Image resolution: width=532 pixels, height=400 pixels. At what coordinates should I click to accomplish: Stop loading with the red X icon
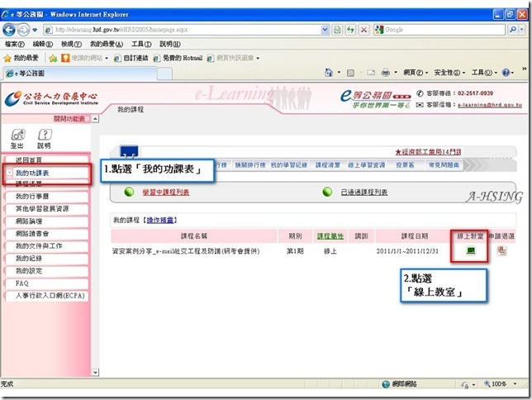coord(363,30)
